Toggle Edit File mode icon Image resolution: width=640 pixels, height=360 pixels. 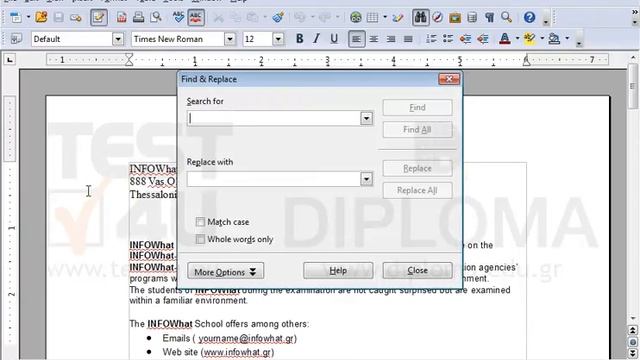click(x=99, y=18)
